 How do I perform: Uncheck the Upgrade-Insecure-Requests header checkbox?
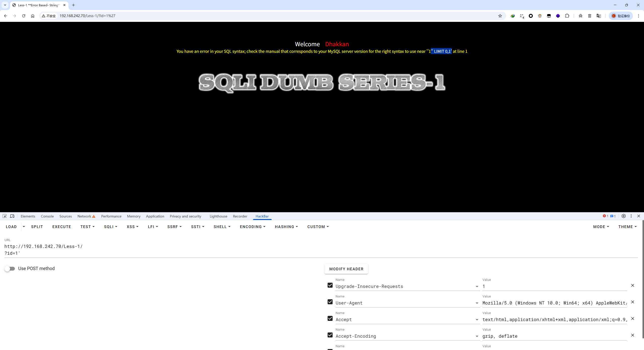330,285
